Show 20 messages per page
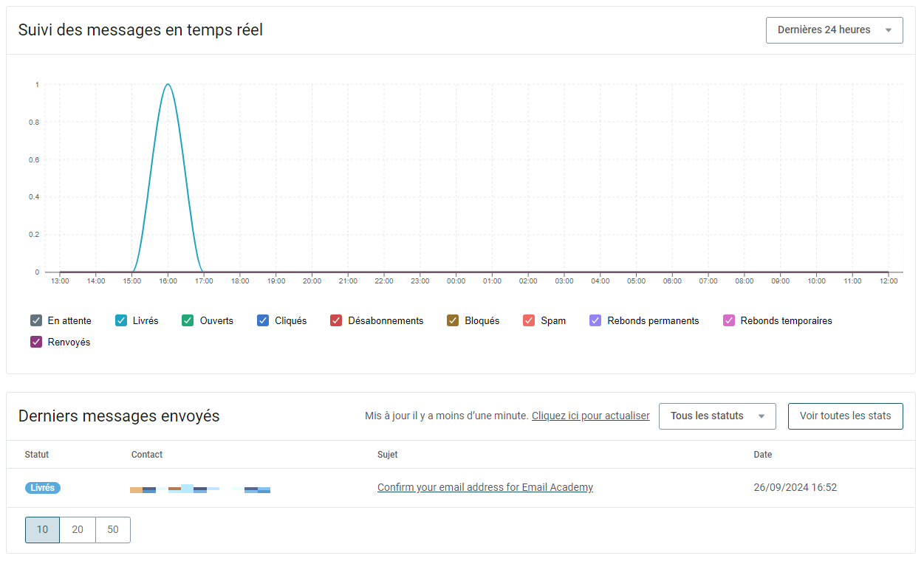This screenshot has width=924, height=561. [78, 529]
